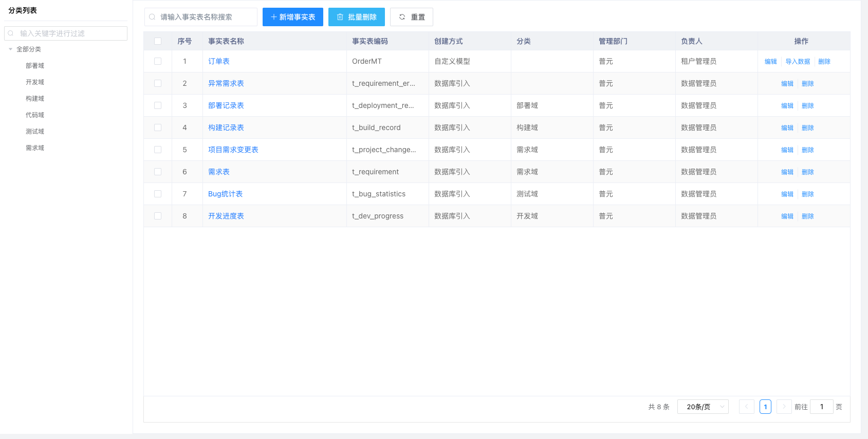This screenshot has height=439, width=868.
Task: Click the 重置 refresh button
Action: [x=411, y=17]
